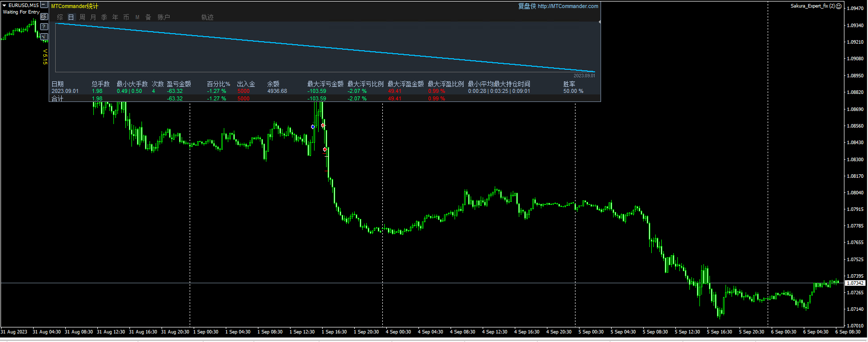This screenshot has height=342, width=868.
Task: Click the 最大浮盈金额 column header
Action: pos(406,84)
